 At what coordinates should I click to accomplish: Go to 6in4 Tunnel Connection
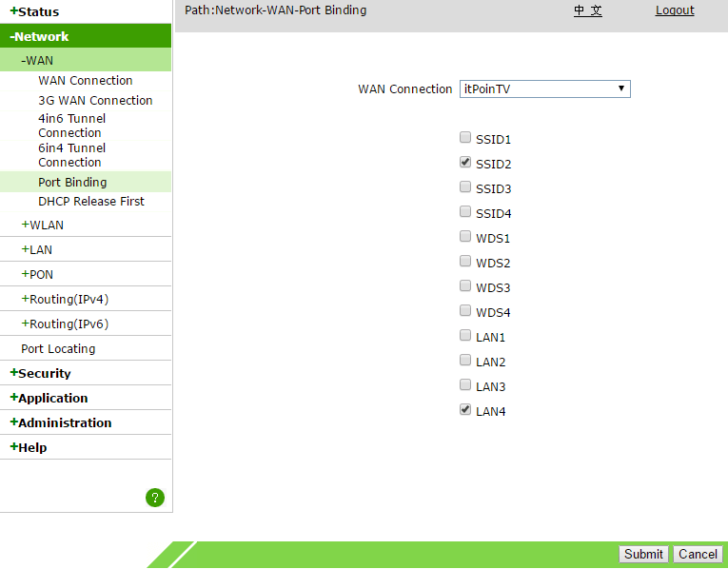click(72, 155)
